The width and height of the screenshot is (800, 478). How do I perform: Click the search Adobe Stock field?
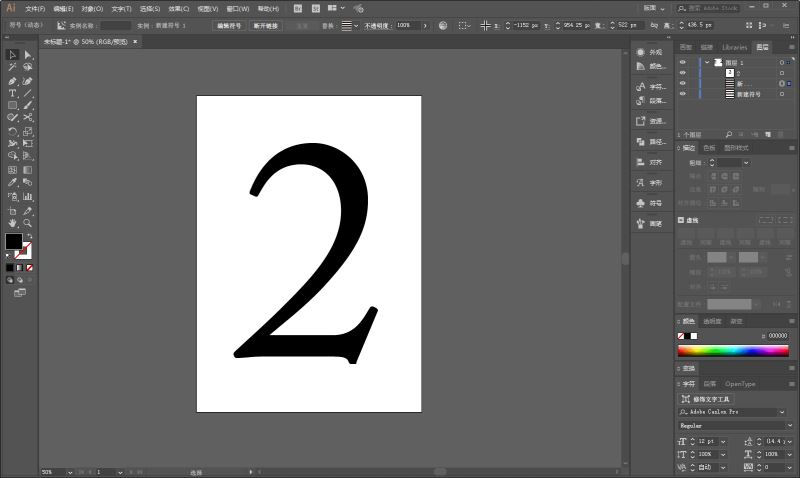pos(708,8)
